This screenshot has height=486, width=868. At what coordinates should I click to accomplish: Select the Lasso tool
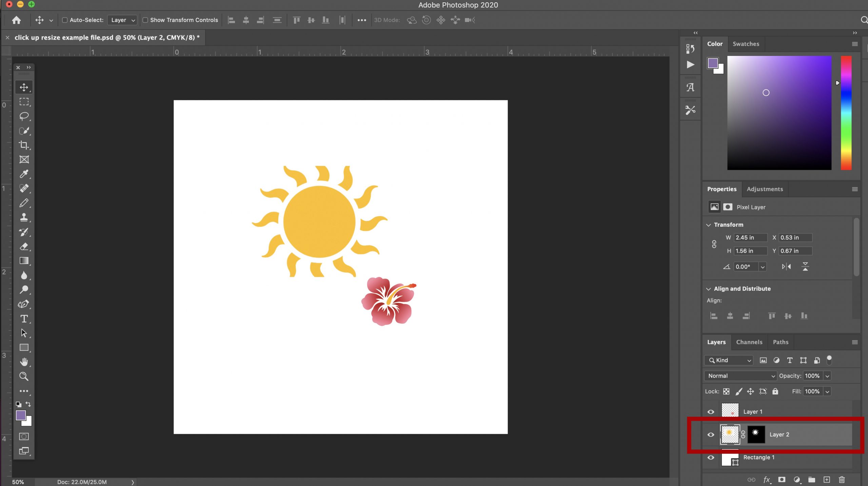[24, 116]
